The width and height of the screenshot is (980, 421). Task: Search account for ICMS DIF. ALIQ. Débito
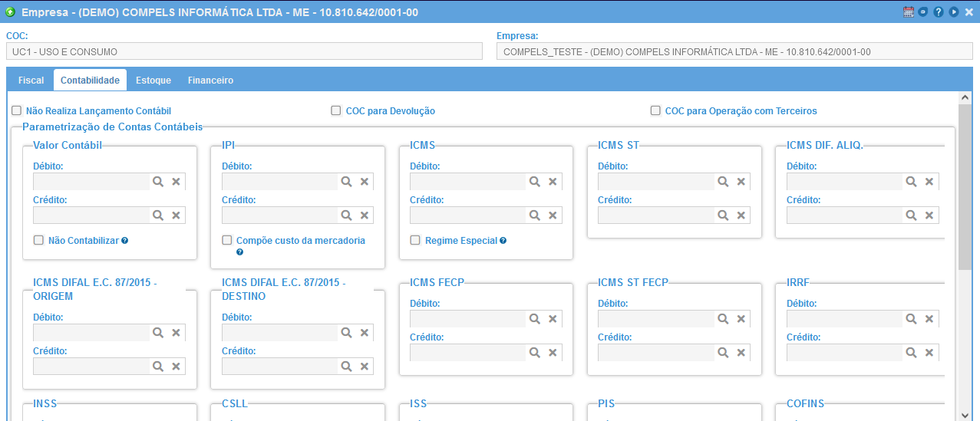click(x=911, y=182)
